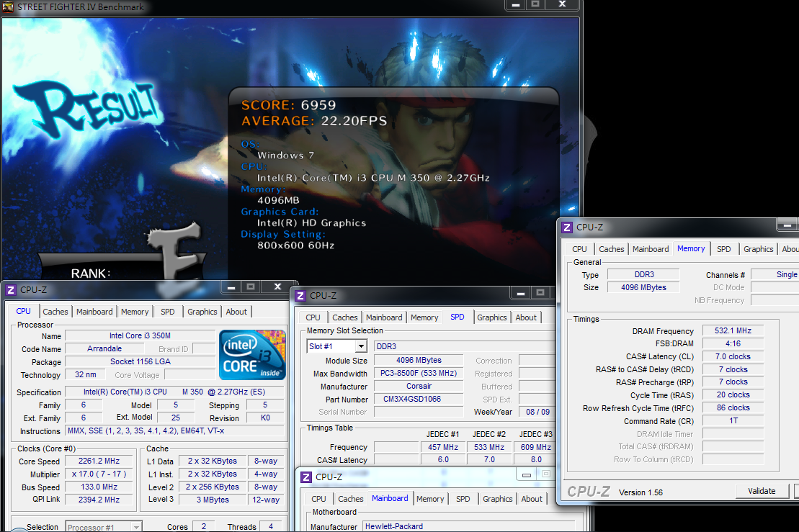
Task: Open Memory tab in CPU-Z Memory Slot window
Action: tap(424, 317)
